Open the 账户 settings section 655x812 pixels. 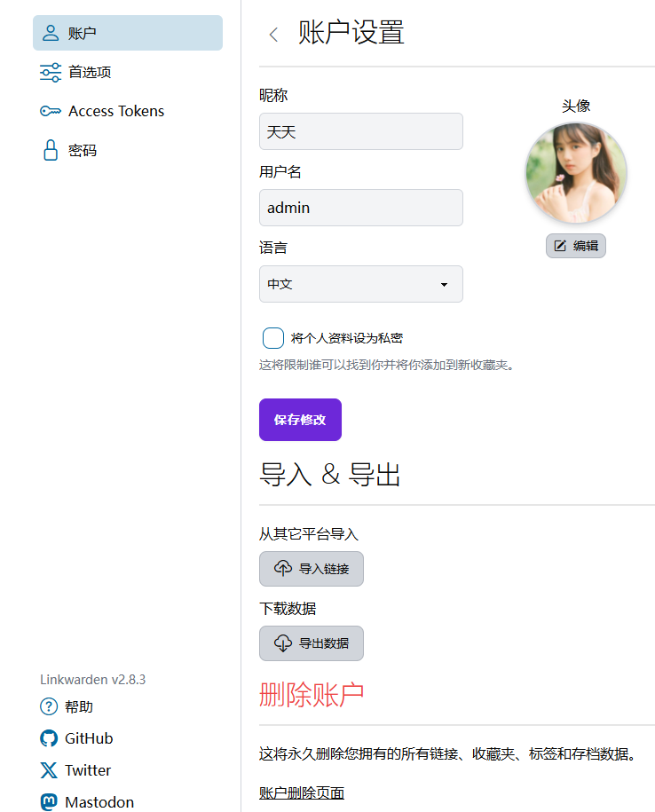click(x=128, y=33)
